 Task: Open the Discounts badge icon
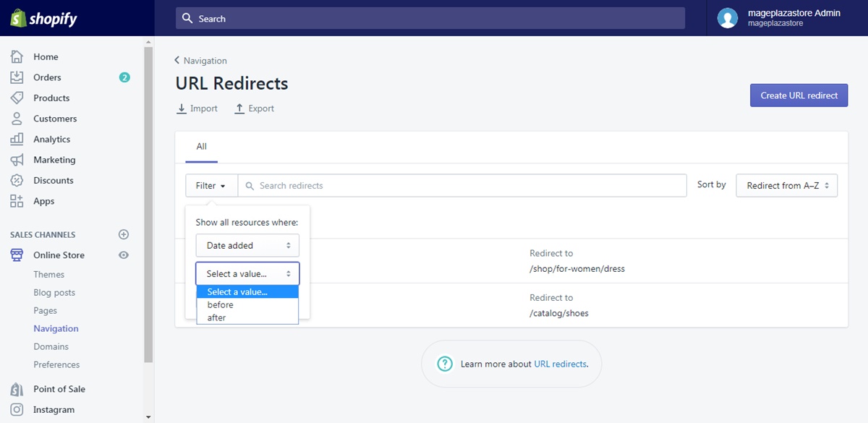(x=17, y=180)
